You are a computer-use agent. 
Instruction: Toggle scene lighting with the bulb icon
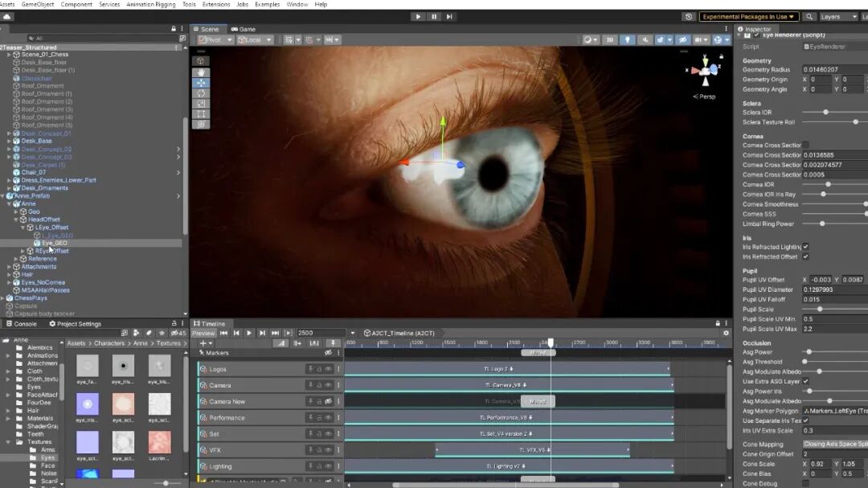[x=628, y=40]
